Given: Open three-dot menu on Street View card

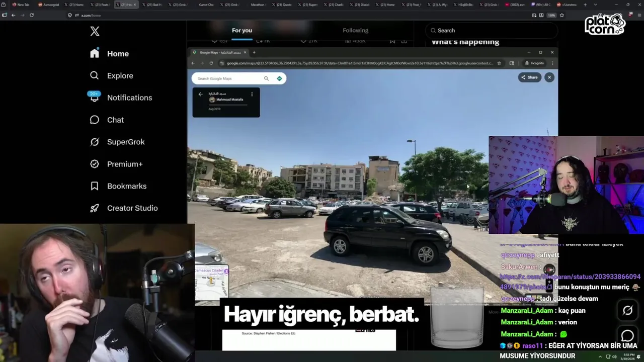Looking at the screenshot, I should (x=252, y=94).
